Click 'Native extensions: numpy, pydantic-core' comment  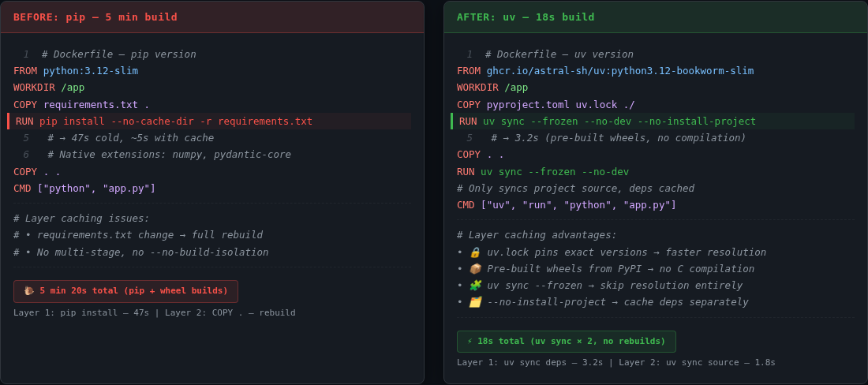pyautogui.click(x=169, y=155)
